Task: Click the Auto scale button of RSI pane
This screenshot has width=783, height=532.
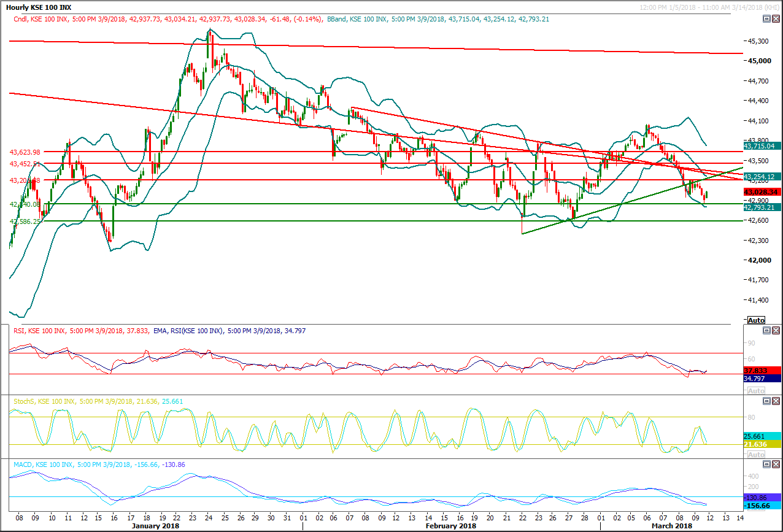Action: (756, 390)
